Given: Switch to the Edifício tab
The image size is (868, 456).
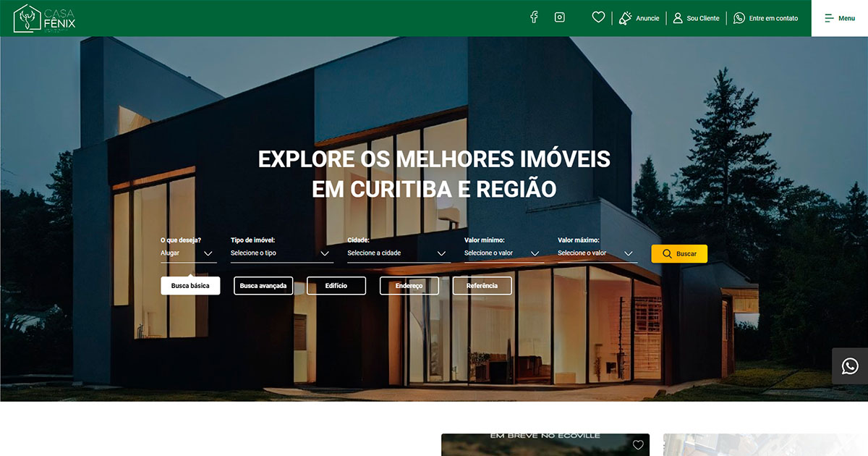Looking at the screenshot, I should [x=336, y=286].
